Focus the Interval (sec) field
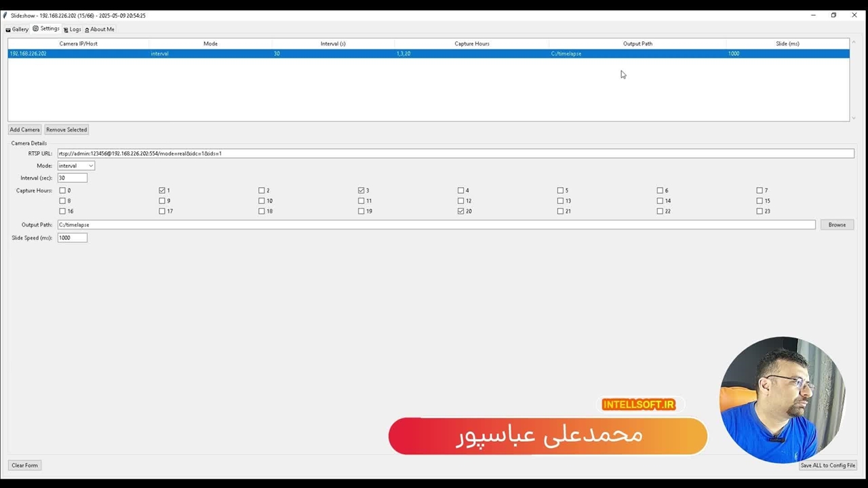The width and height of the screenshot is (868, 488). [72, 178]
